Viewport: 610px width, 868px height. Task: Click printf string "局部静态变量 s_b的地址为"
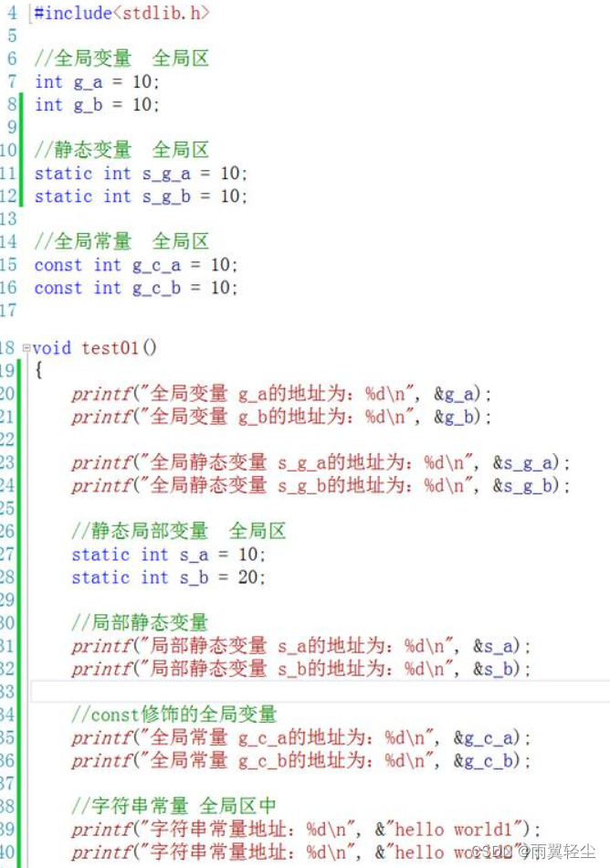click(268, 669)
